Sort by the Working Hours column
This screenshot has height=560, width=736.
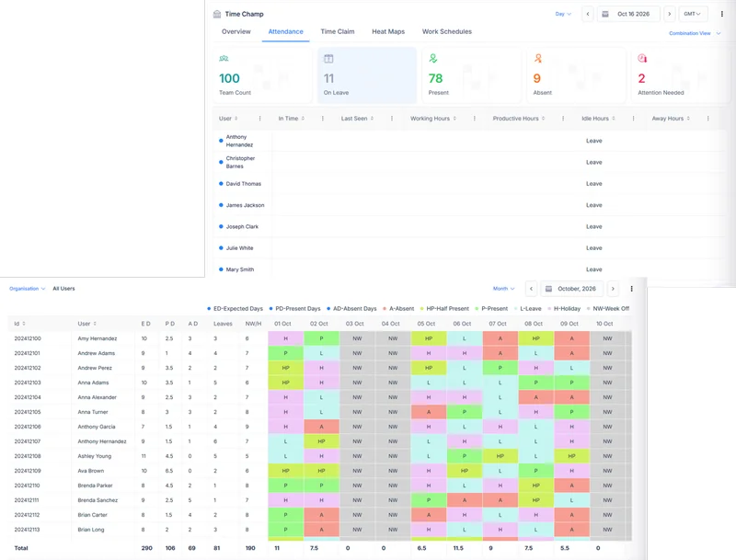tap(454, 119)
